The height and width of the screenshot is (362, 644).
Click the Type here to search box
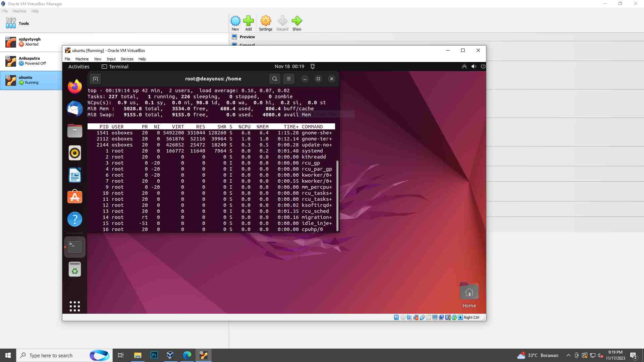64,355
